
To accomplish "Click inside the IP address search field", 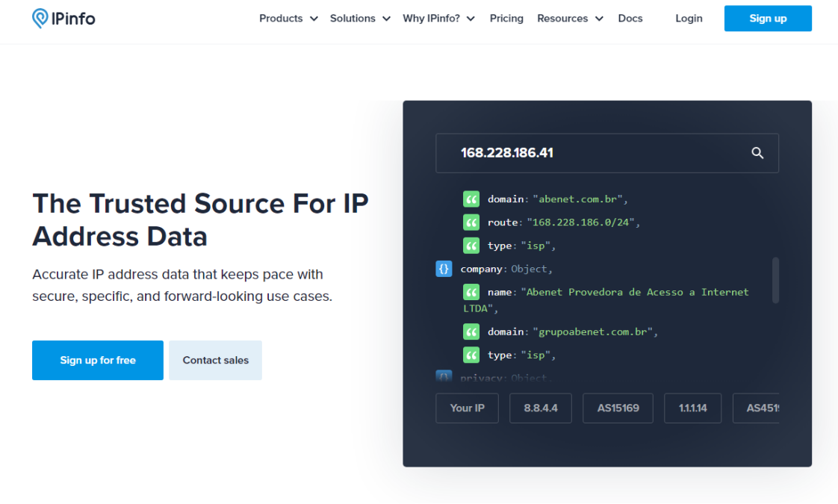I will [x=568, y=152].
